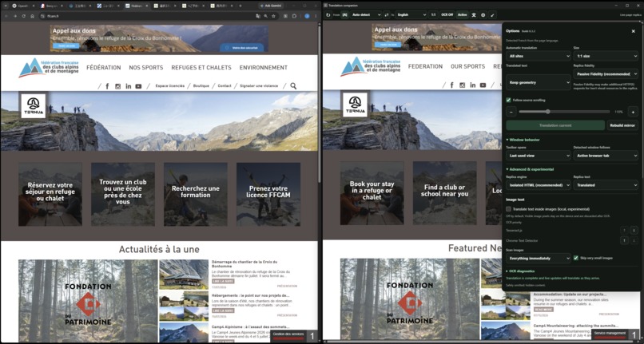Uncheck Skip very small images checkbox

coord(576,258)
